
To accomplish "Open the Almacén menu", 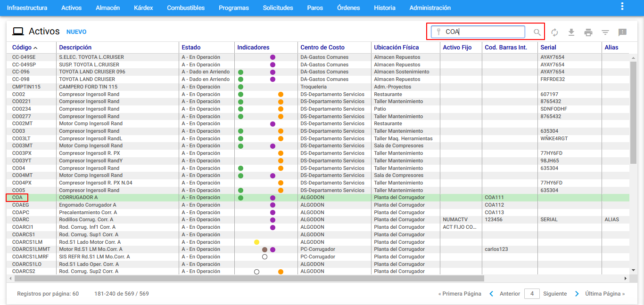I will point(107,8).
